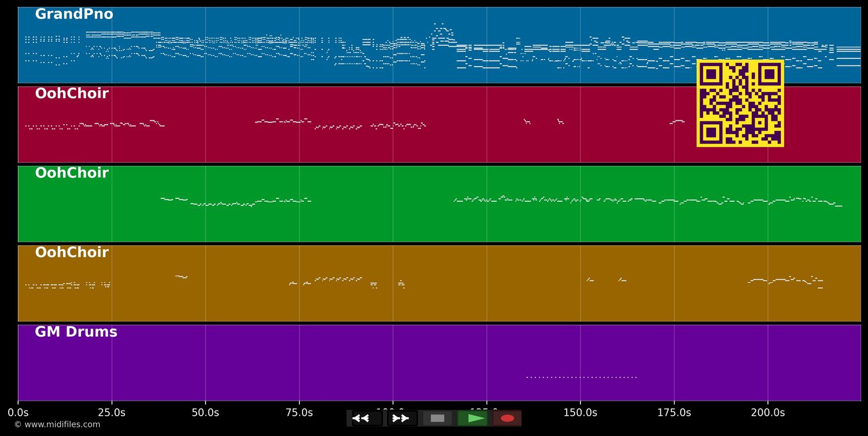Click the yellow QR code

[x=740, y=104]
